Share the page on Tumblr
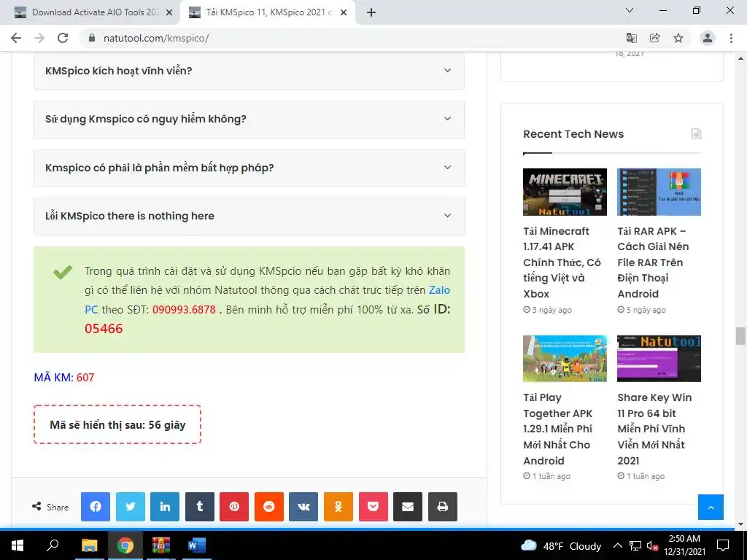This screenshot has width=747, height=560. click(200, 507)
